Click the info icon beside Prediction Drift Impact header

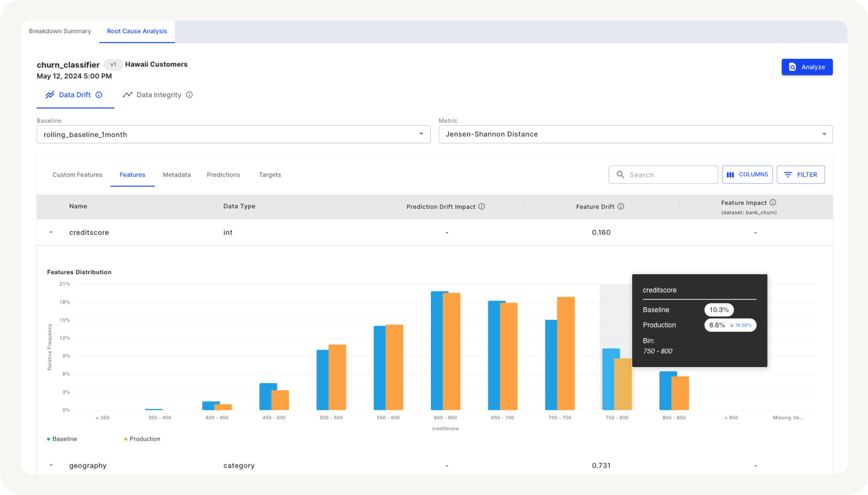[482, 206]
